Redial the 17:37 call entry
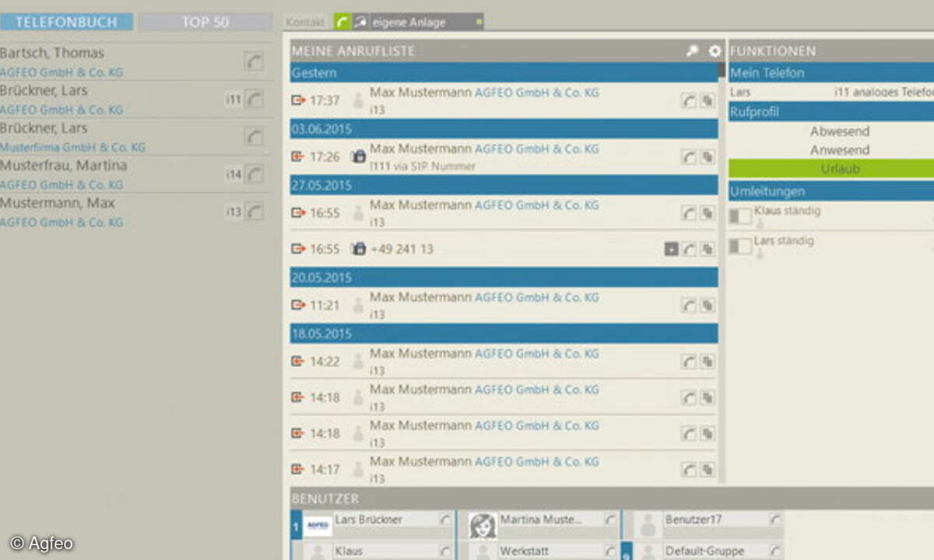The image size is (934, 560). coord(689,100)
